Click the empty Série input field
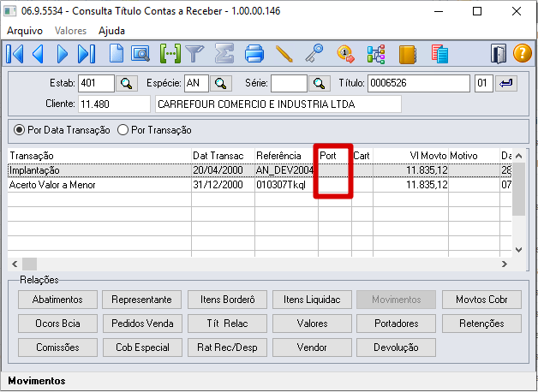538x392 pixels. click(289, 83)
